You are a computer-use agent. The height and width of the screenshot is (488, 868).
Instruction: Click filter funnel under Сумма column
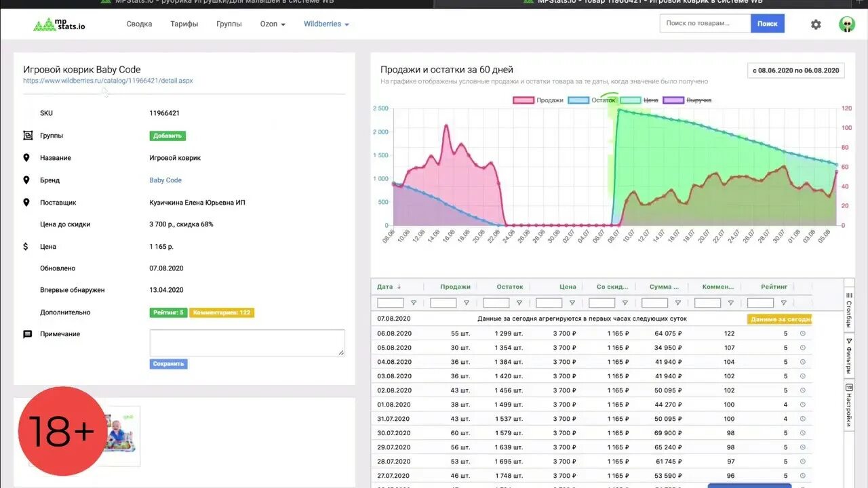678,303
